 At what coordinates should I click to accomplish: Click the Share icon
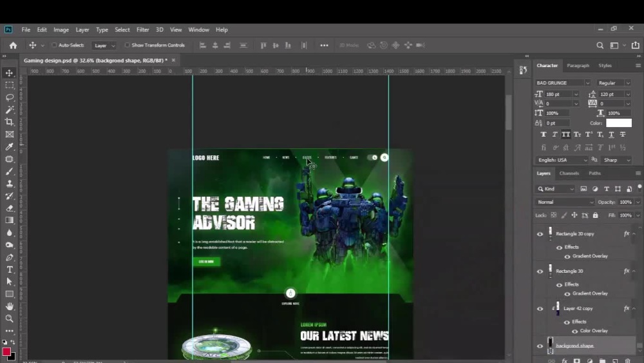(x=636, y=44)
